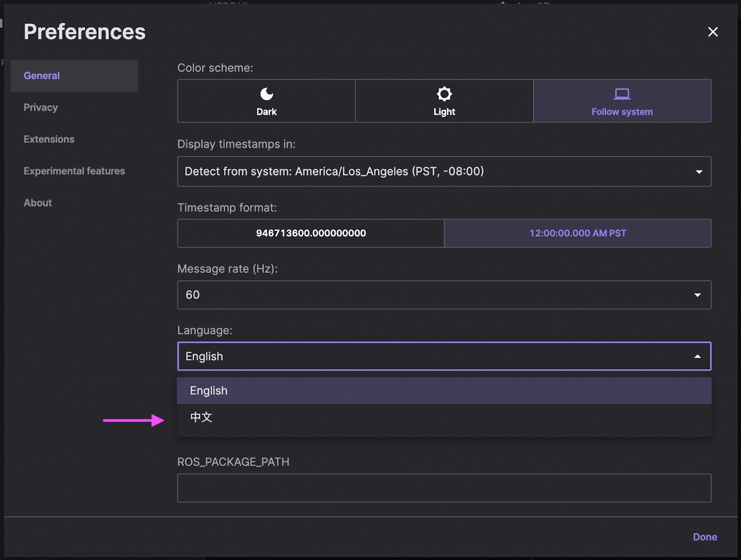
Task: Collapse the Language dropdown using its arrow
Action: (697, 357)
